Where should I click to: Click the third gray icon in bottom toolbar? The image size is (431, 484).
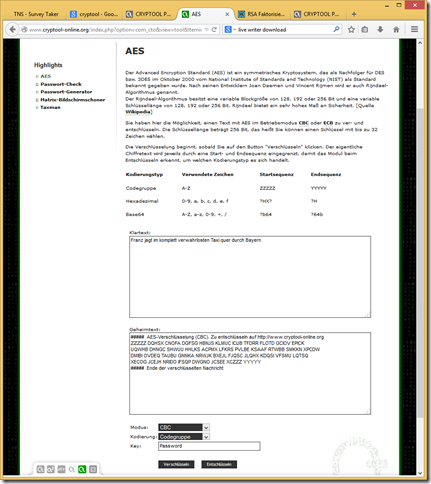pos(61,469)
